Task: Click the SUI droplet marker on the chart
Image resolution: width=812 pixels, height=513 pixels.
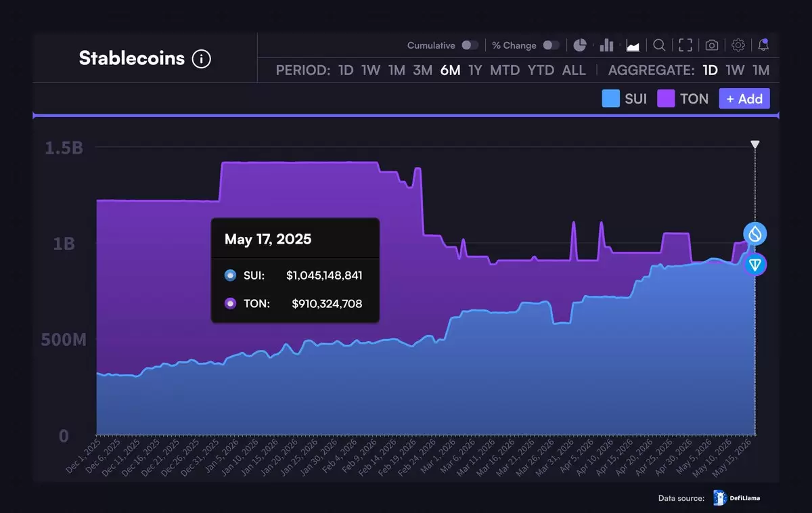Action: [x=755, y=233]
